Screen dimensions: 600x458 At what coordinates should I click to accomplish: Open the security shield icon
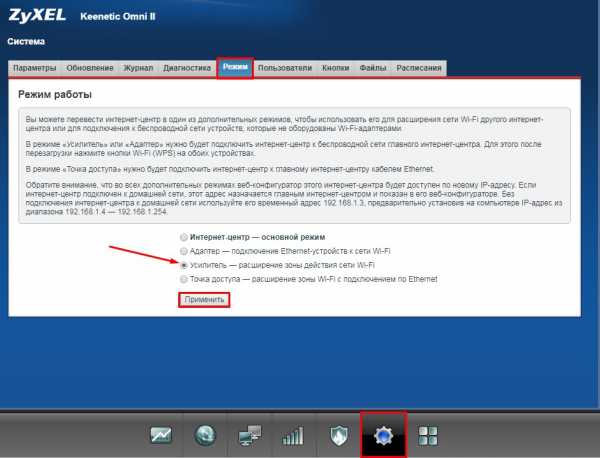pos(339,435)
